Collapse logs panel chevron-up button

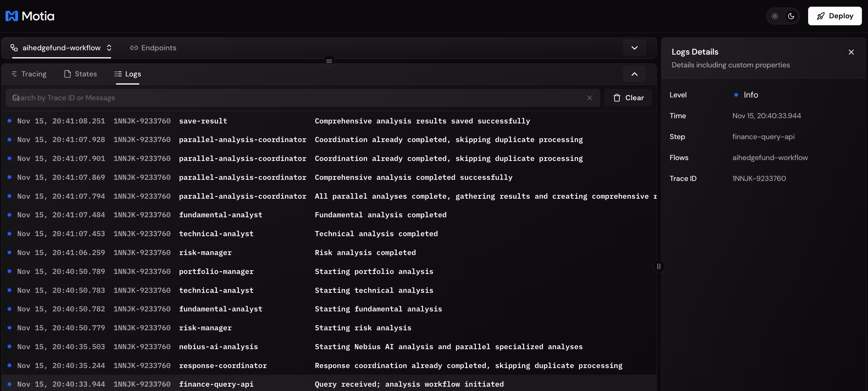[x=634, y=74]
